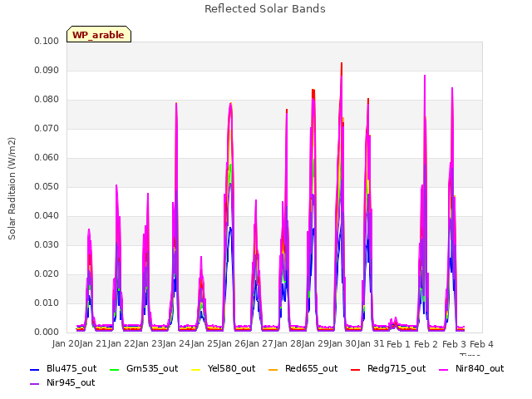Select the Blu475_out legend entry
Image resolution: width=532 pixels, height=399 pixels.
[63, 368]
